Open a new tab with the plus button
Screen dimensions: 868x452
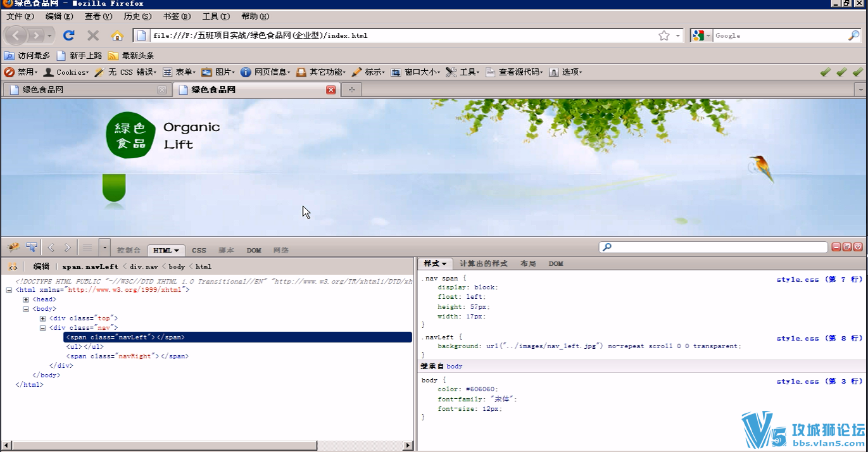click(351, 90)
